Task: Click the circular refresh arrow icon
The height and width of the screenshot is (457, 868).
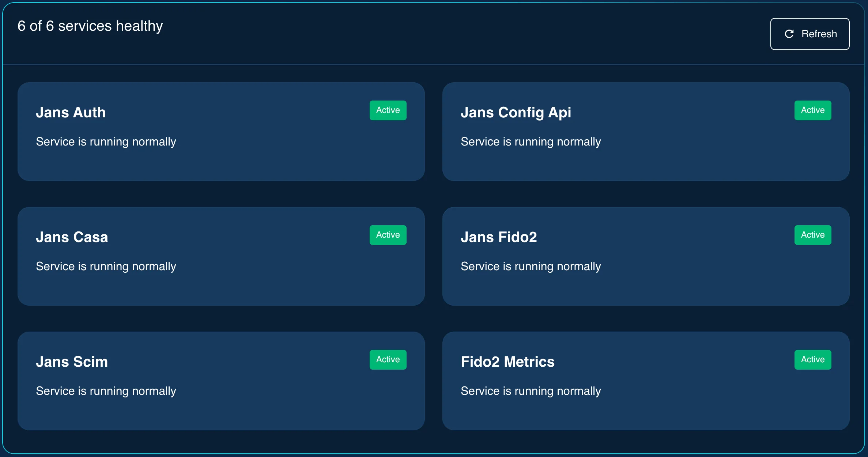Action: click(x=789, y=34)
